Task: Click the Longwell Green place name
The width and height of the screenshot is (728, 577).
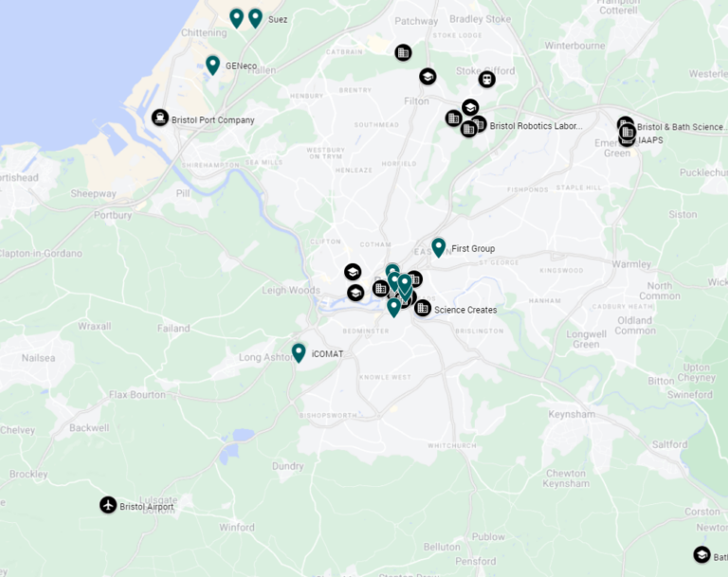Action: (587, 339)
